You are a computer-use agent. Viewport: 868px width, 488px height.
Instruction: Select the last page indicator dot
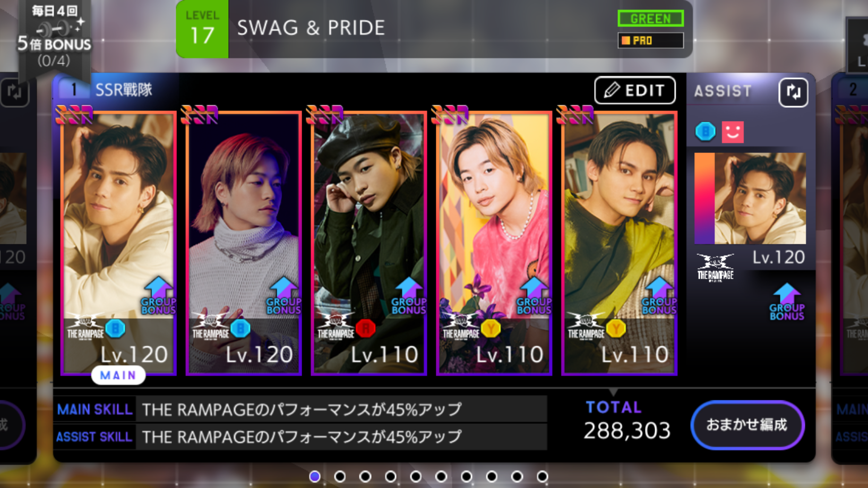[542, 476]
